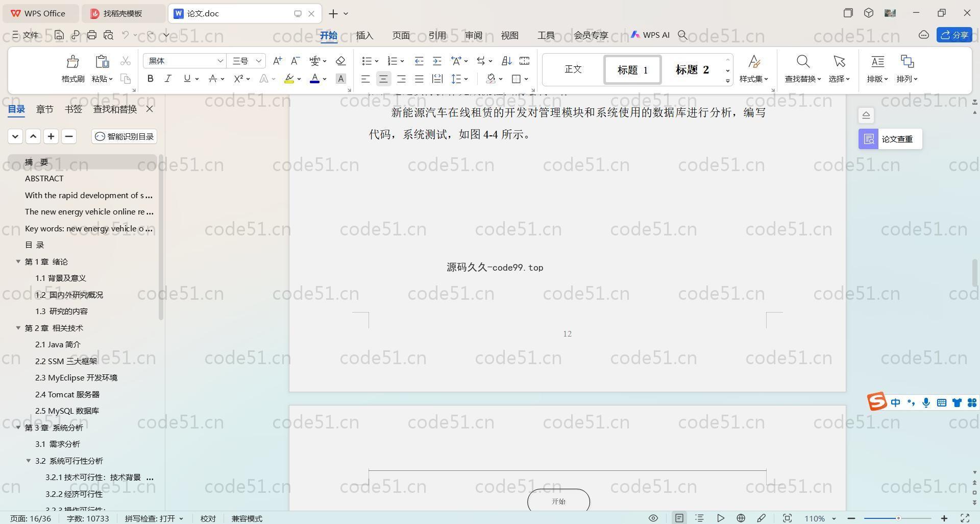Click the eye protection mode icon in status bar

pos(653,518)
